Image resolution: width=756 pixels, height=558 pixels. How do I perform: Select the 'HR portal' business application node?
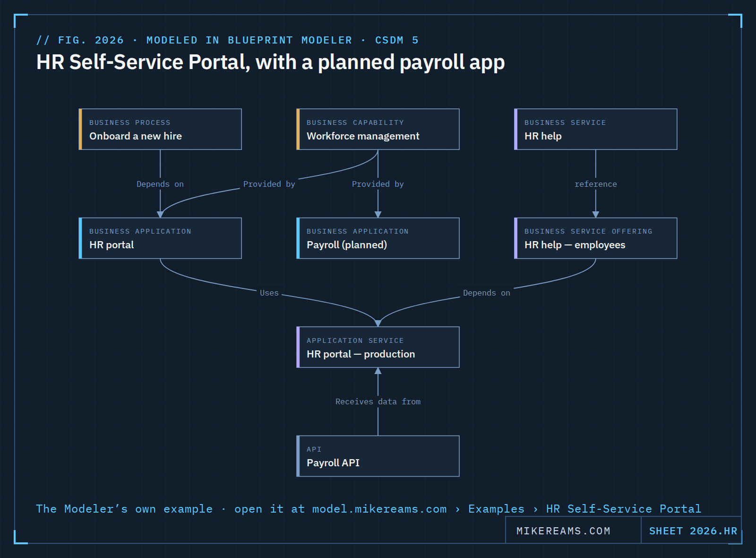click(160, 238)
